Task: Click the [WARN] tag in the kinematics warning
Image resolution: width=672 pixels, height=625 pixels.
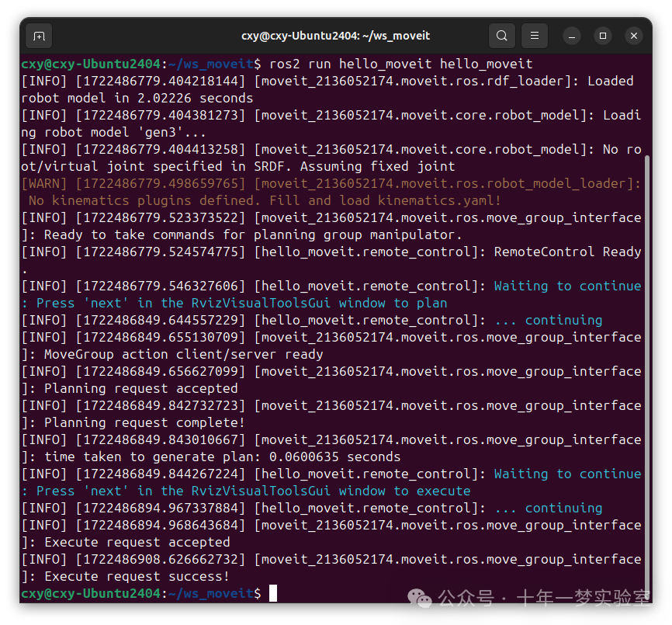Action: click(44, 184)
